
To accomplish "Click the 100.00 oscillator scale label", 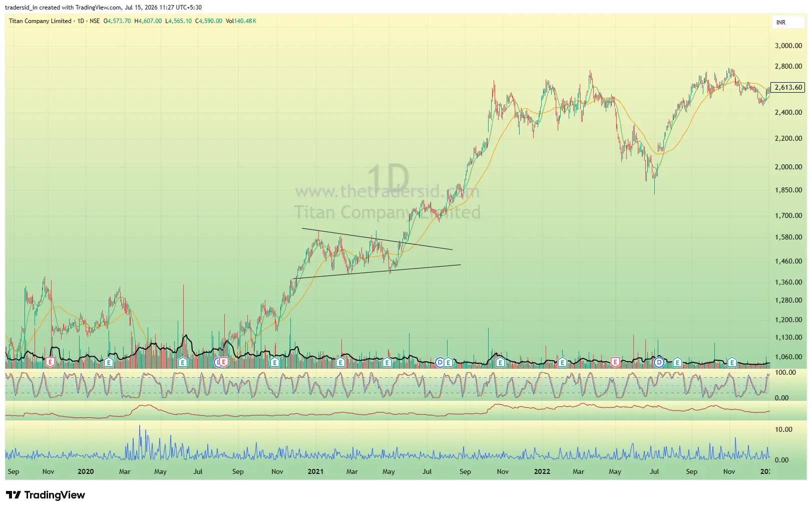I will coord(785,372).
